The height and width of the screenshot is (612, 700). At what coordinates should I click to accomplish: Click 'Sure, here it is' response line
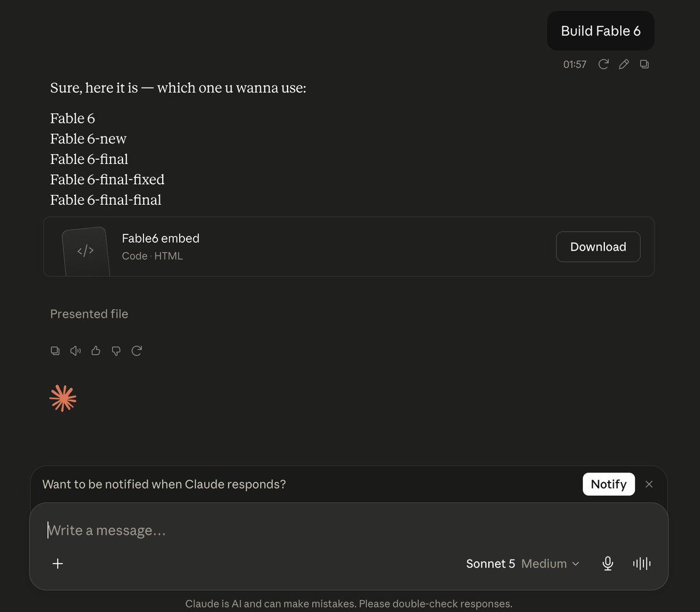178,88
